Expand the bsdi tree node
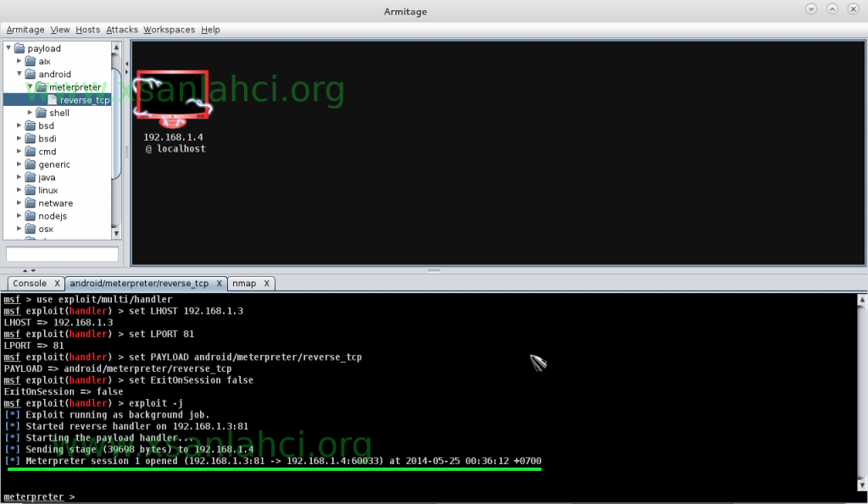The height and width of the screenshot is (504, 868). tap(19, 138)
